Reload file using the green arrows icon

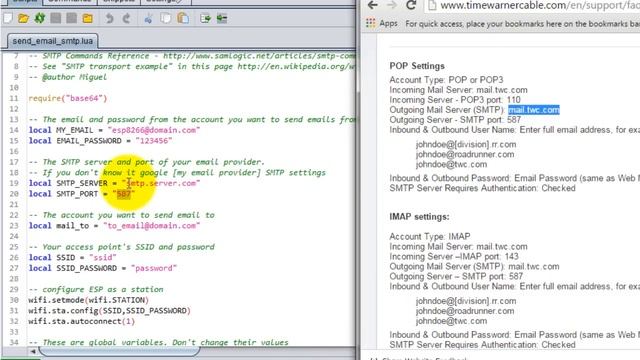pyautogui.click(x=40, y=18)
